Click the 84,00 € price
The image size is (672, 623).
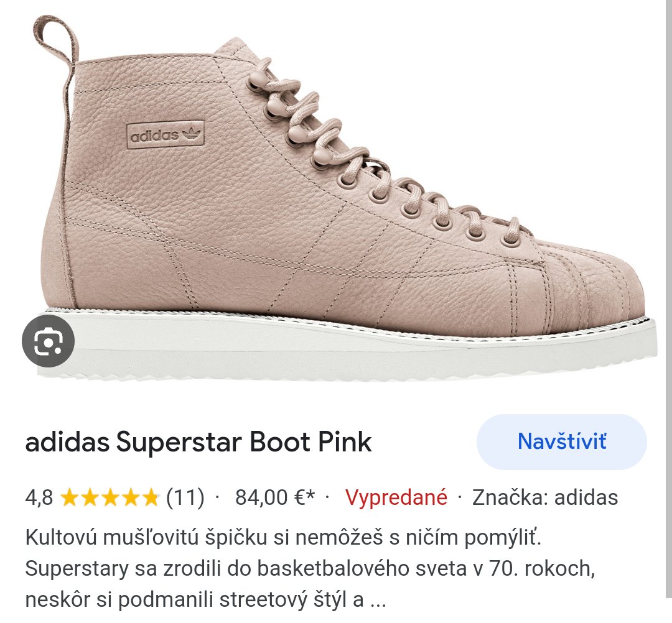[274, 497]
